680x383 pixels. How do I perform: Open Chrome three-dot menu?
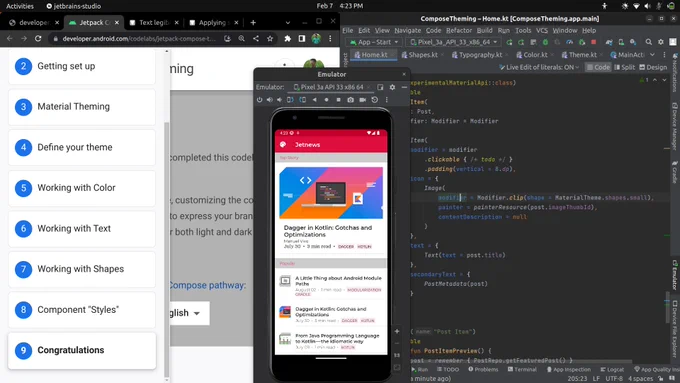[x=330, y=39]
